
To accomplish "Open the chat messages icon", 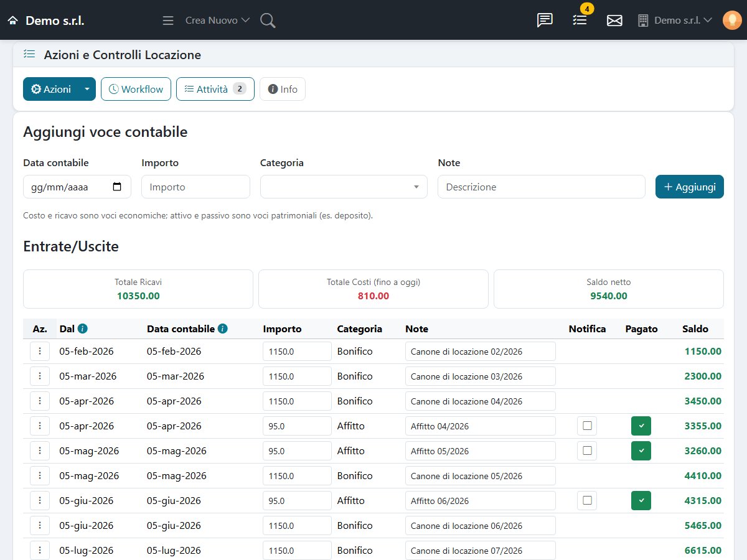I will 545,21.
